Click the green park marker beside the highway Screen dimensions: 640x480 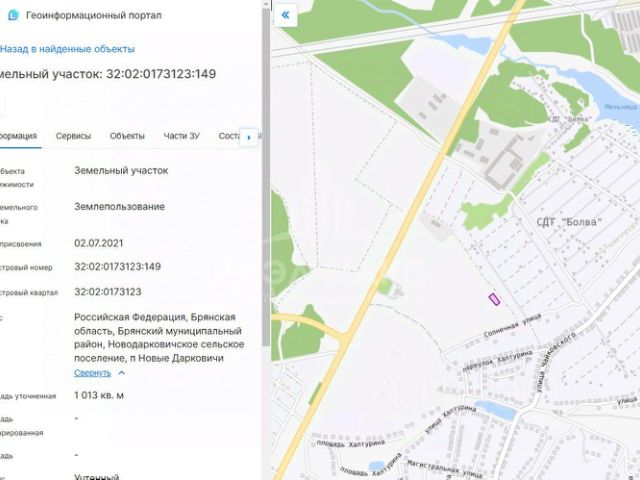tap(385, 286)
